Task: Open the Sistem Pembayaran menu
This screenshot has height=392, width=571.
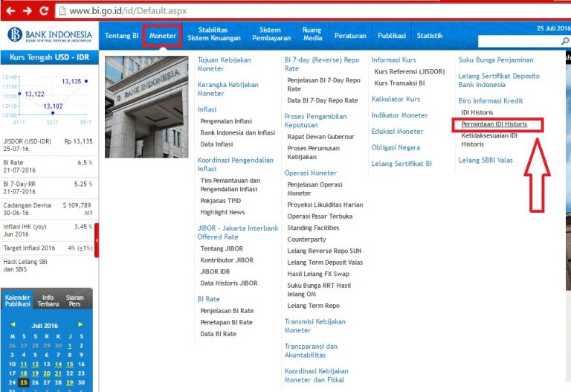Action: [x=271, y=34]
